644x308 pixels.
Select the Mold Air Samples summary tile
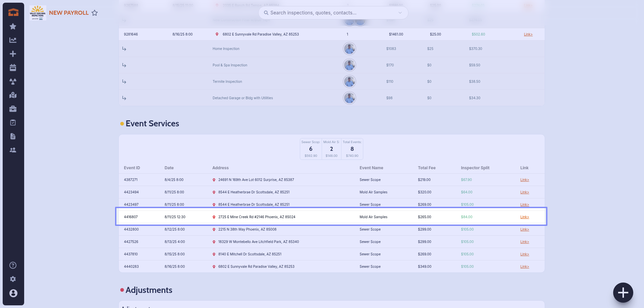click(x=331, y=149)
